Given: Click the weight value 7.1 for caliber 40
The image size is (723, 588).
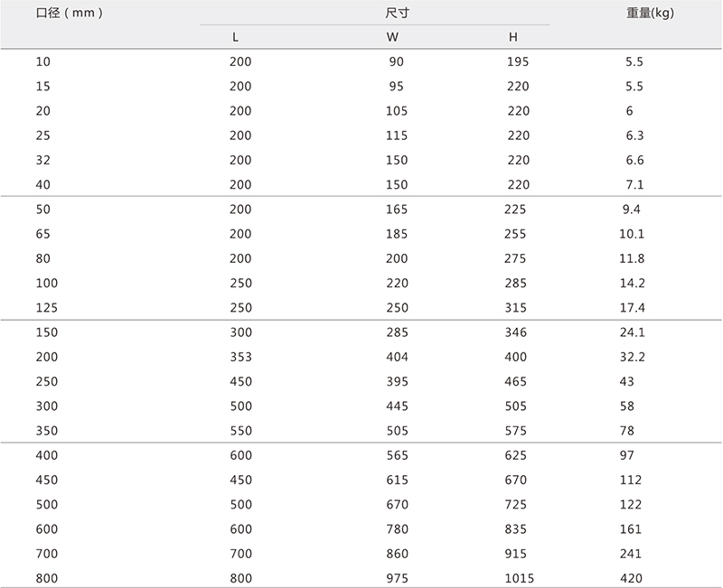Looking at the screenshot, I should (634, 185).
